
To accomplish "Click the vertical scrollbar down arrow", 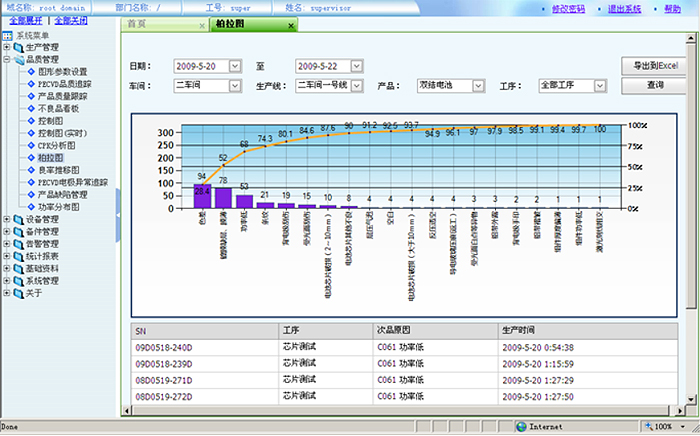I will tap(691, 399).
